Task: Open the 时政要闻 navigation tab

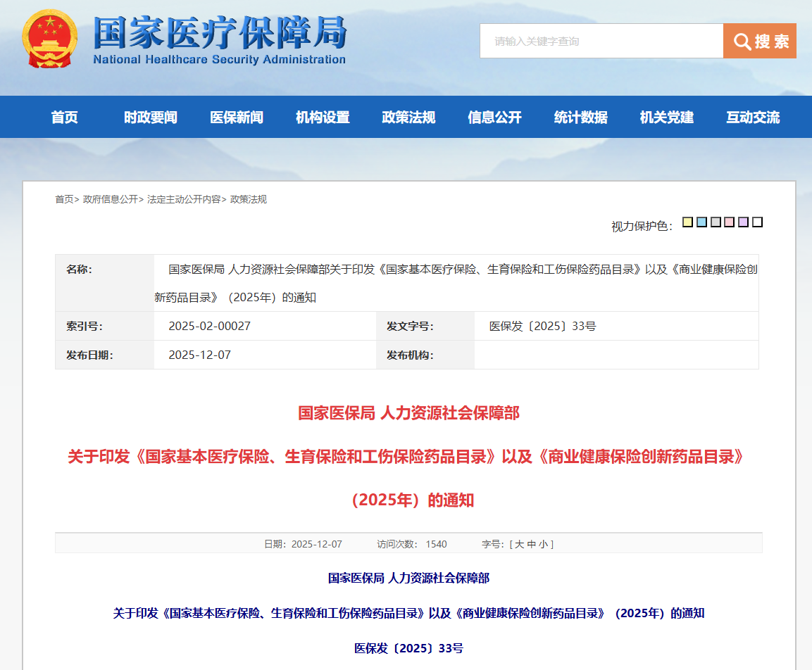Action: pyautogui.click(x=151, y=118)
